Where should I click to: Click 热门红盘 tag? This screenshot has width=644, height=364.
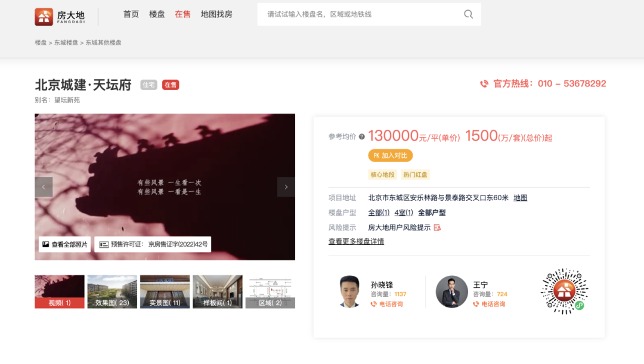(x=415, y=175)
